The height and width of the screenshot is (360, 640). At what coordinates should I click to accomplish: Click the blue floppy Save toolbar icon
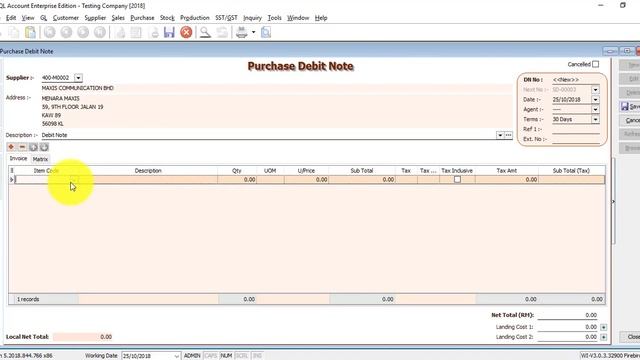point(169,32)
